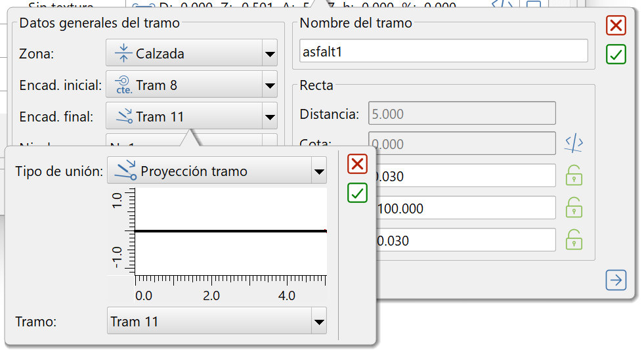The image size is (644, 350).
Task: Click the slope icon beside Cota field
Action: pos(574,143)
